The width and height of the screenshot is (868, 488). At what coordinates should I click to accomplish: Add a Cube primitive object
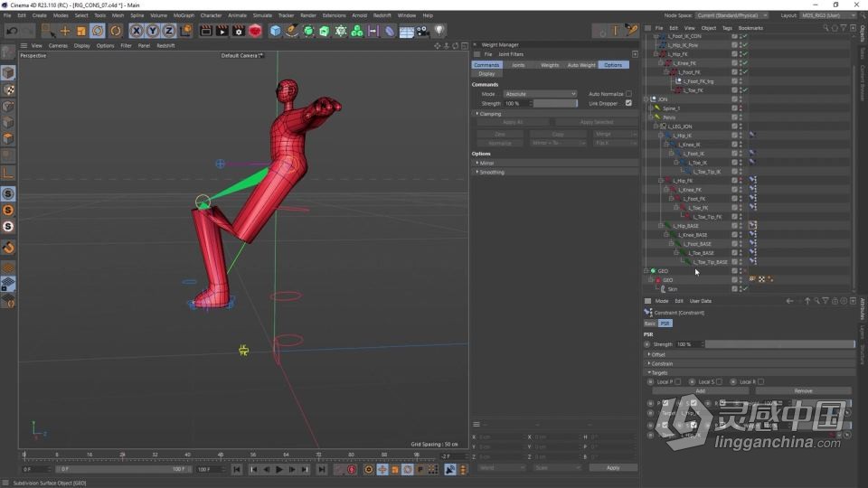275,31
